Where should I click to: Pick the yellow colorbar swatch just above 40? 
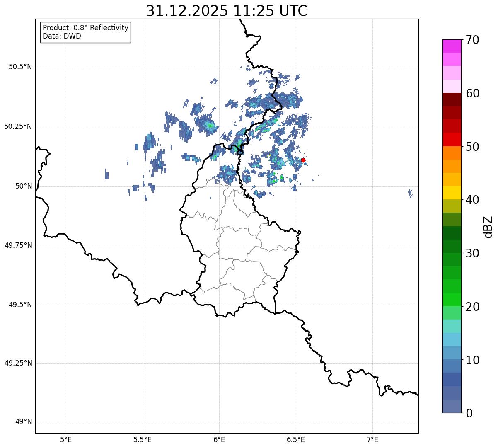[x=452, y=193]
